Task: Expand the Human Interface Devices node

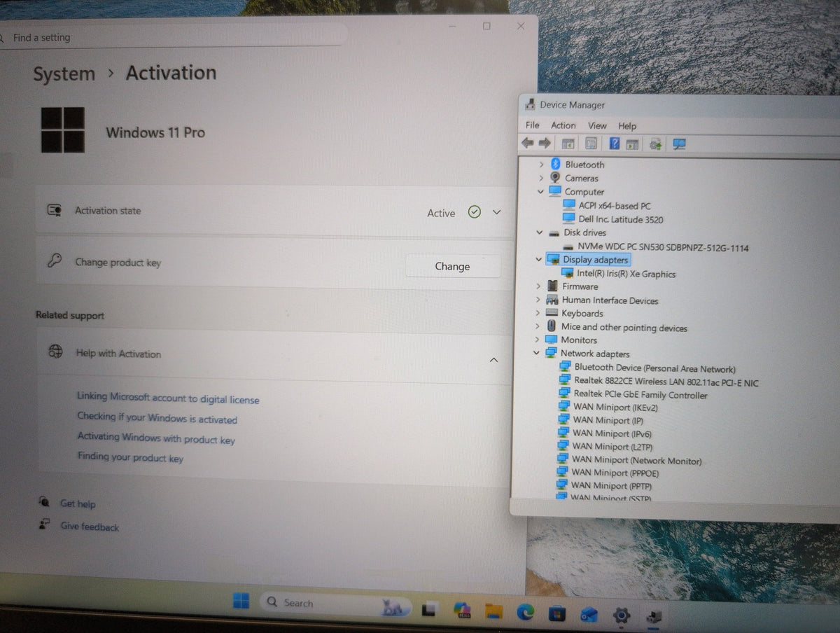Action: point(538,300)
